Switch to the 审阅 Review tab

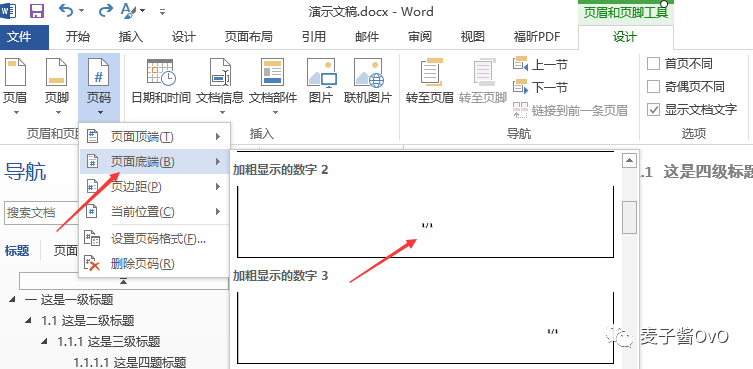coord(420,37)
